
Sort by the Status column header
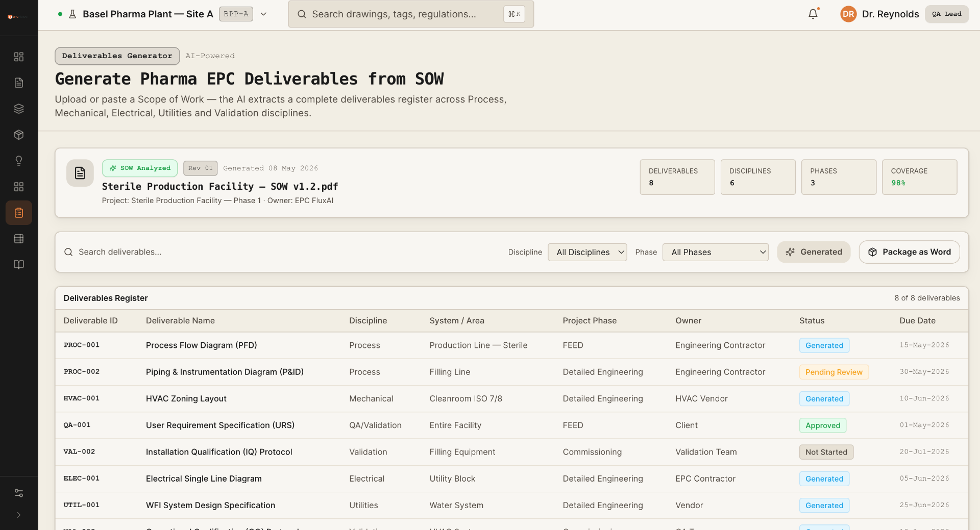click(x=812, y=321)
